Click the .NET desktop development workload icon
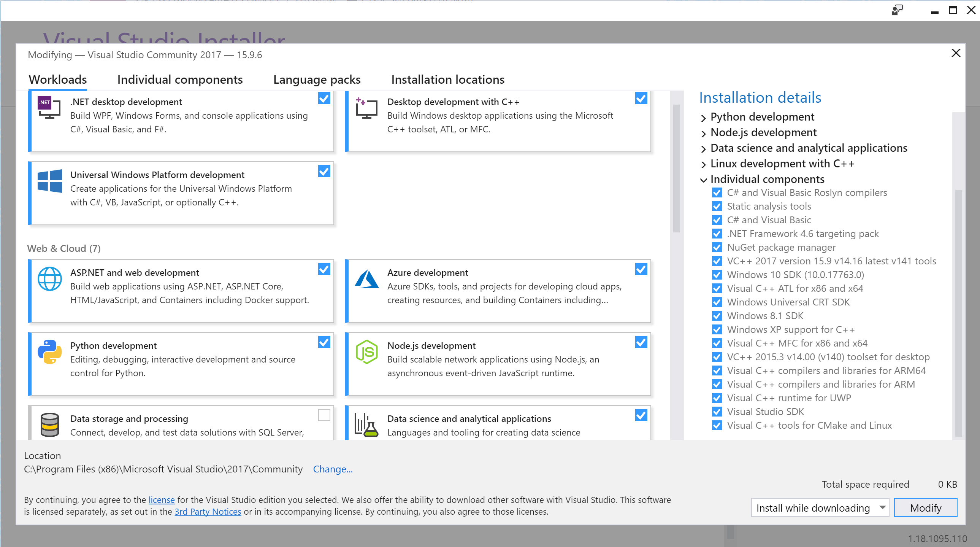This screenshot has height=547, width=980. (49, 108)
